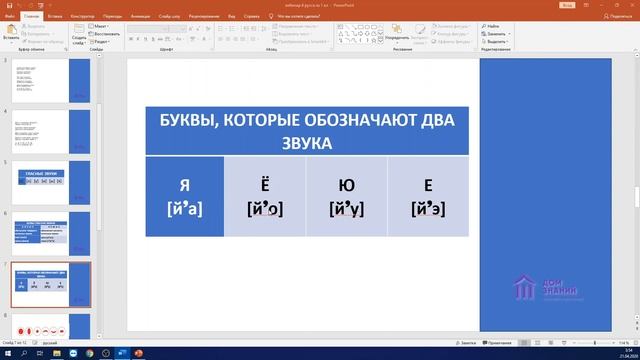The height and width of the screenshot is (360, 640).
Task: Open the font name combo box
Action: pyautogui.click(x=148, y=29)
